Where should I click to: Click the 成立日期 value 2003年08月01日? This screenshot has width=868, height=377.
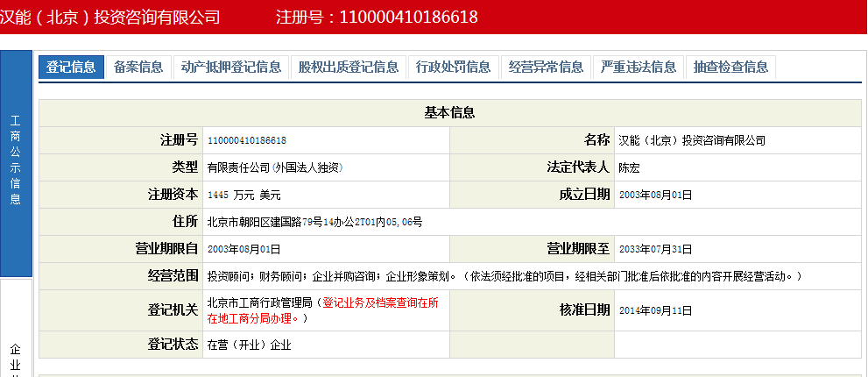point(655,195)
